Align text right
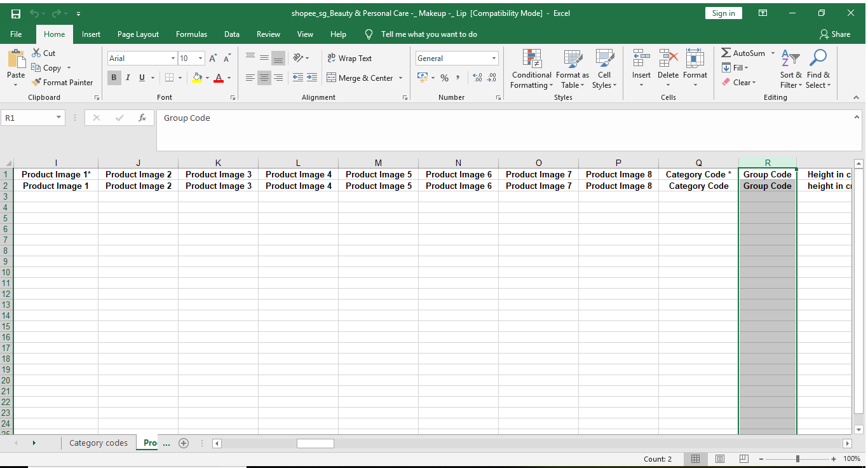The height and width of the screenshot is (468, 868). point(278,78)
